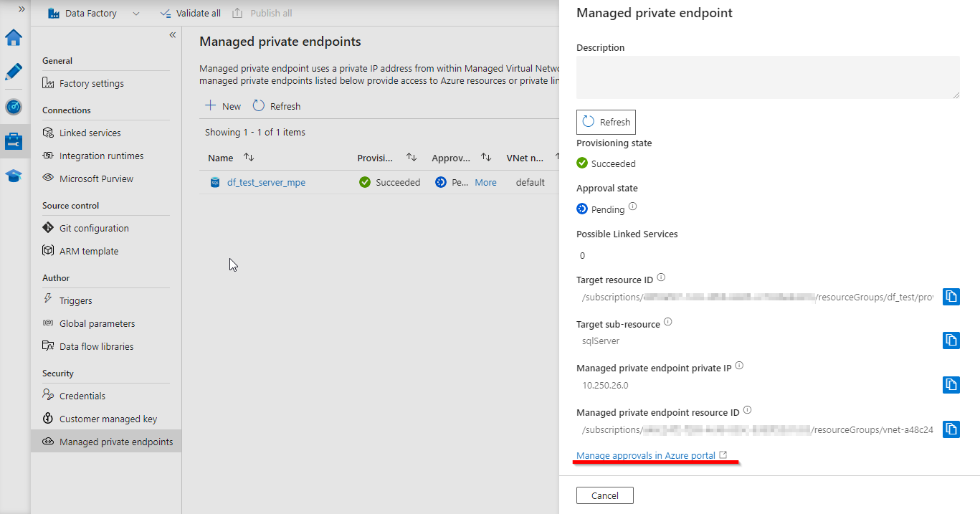Click the 10.250.26.0 IP value
The width and height of the screenshot is (980, 514).
pyautogui.click(x=605, y=385)
